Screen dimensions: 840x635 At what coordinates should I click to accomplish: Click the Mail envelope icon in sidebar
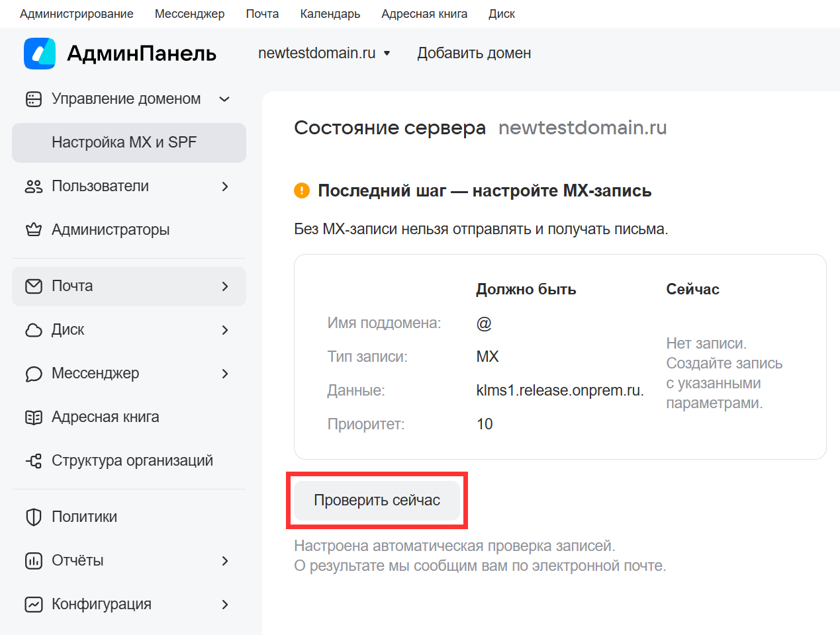tap(34, 286)
